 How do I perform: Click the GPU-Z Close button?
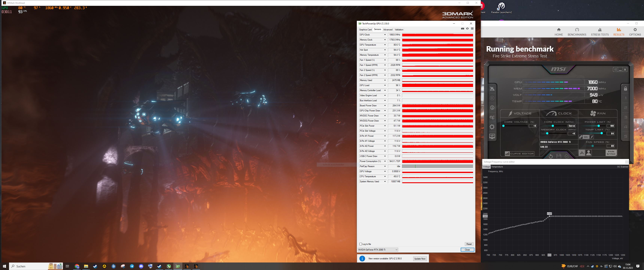click(x=467, y=250)
